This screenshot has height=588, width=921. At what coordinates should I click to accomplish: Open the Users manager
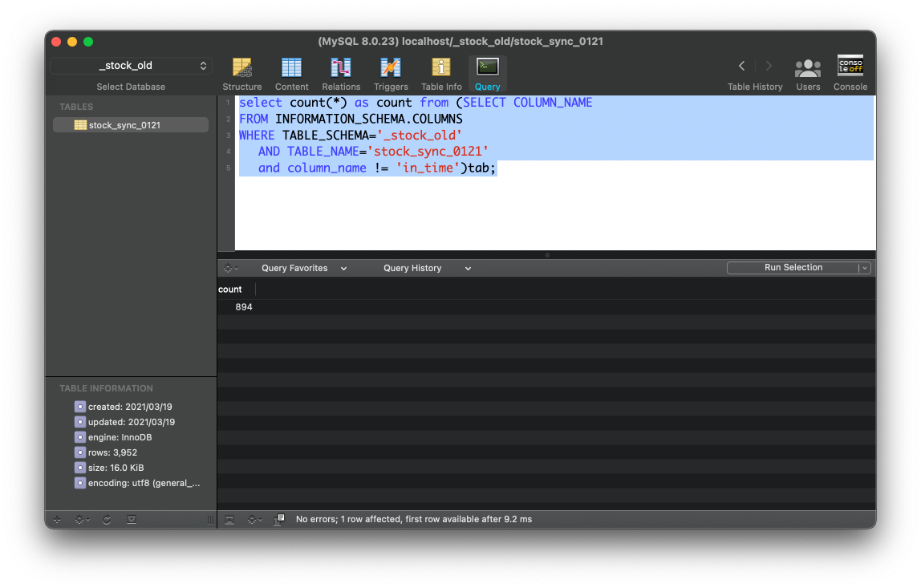point(808,74)
